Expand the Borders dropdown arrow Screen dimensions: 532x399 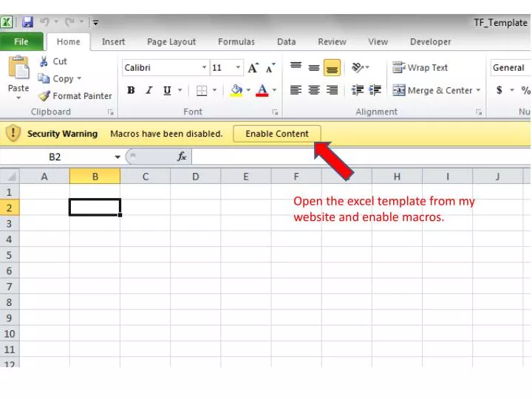pos(214,90)
